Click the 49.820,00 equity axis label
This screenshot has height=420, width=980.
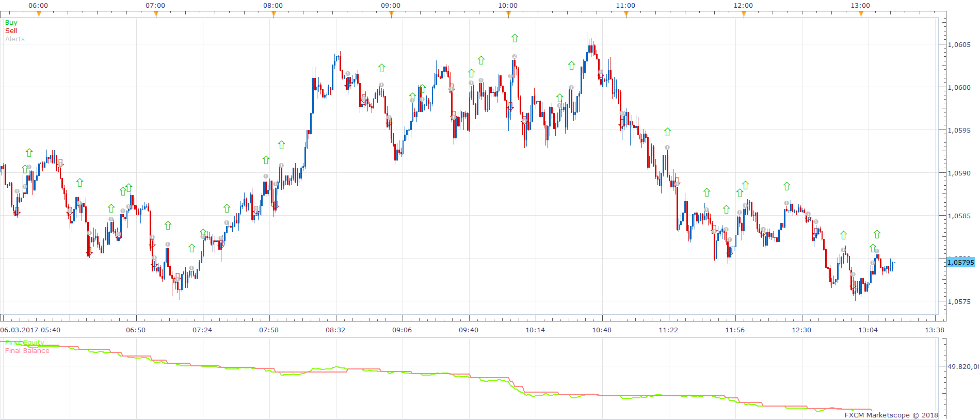coord(963,367)
